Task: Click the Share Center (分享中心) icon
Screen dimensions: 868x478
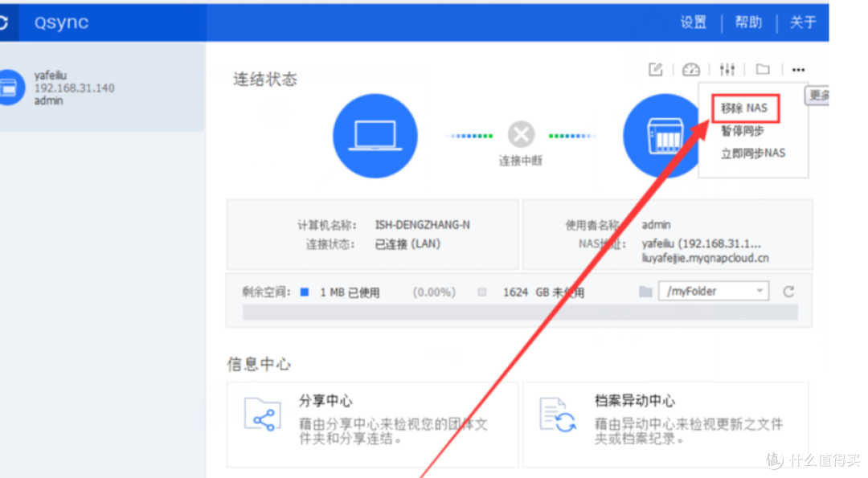Action: [263, 415]
